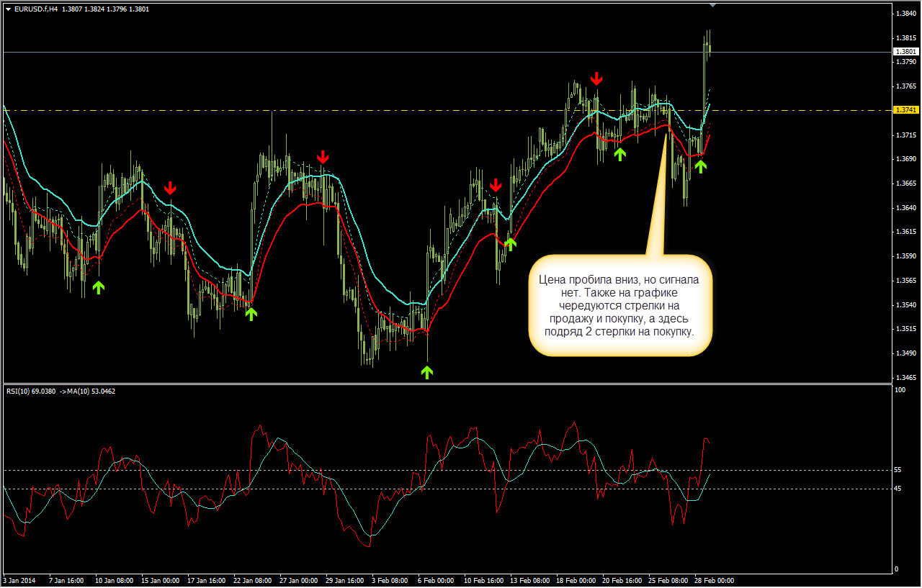This screenshot has height=588, width=922.
Task: Click the 6 Feb 00:00 time label
Action: 436,580
